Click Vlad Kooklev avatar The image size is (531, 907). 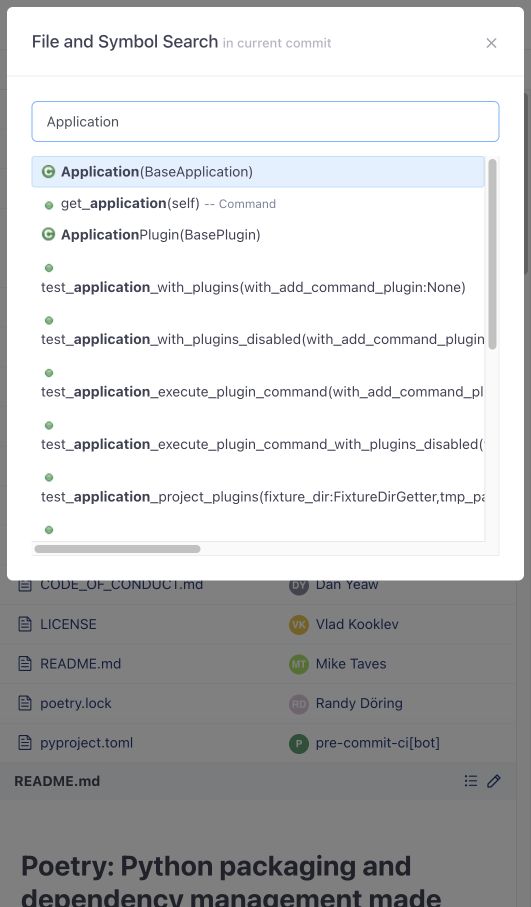(x=299, y=624)
